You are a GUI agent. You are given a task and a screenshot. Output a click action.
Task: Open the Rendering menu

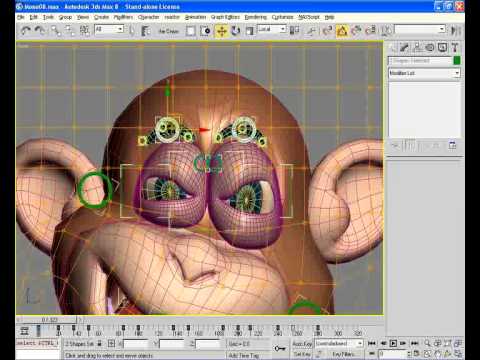pyautogui.click(x=256, y=17)
